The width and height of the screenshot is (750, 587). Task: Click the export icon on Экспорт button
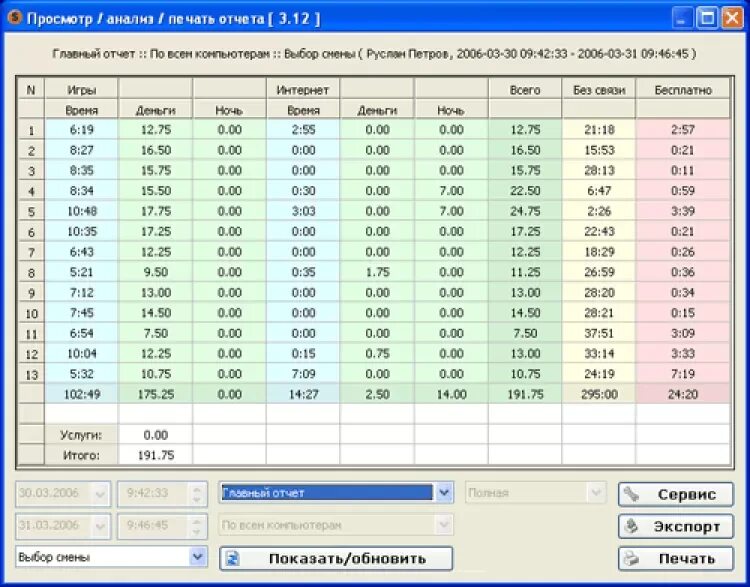coord(631,526)
